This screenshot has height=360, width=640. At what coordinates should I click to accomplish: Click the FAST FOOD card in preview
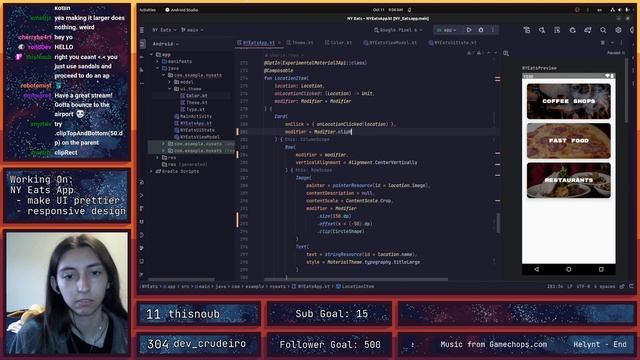point(569,141)
